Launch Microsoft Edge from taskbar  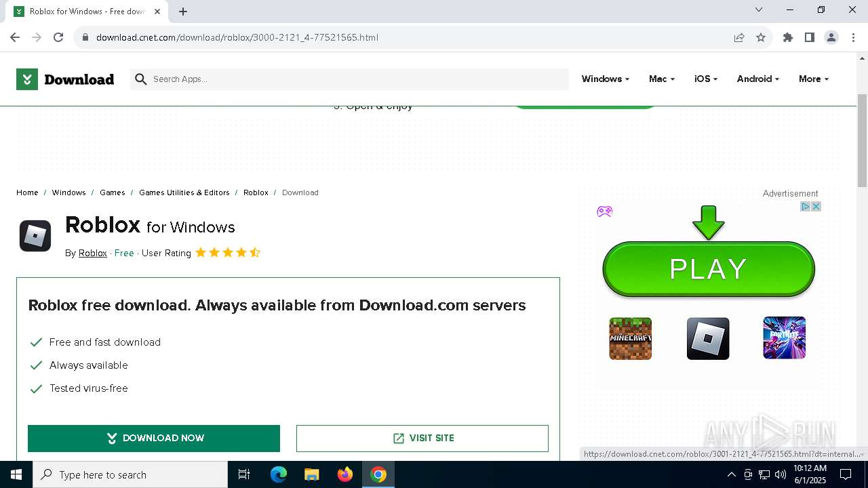[x=279, y=474]
